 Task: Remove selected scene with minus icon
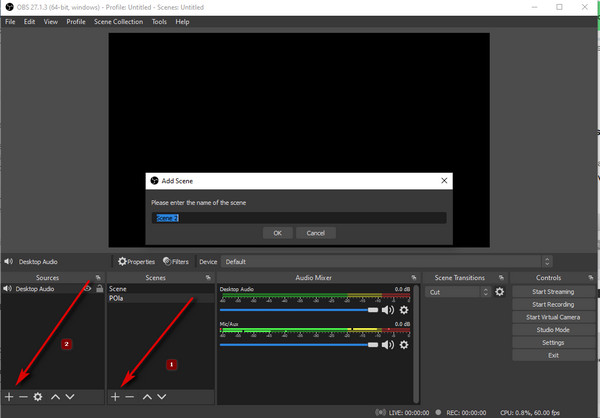point(130,397)
